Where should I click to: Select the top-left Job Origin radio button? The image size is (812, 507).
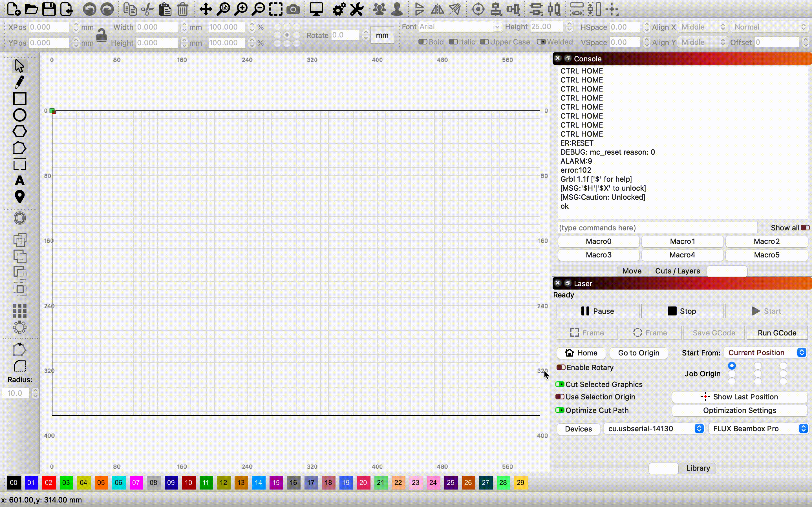click(x=732, y=366)
